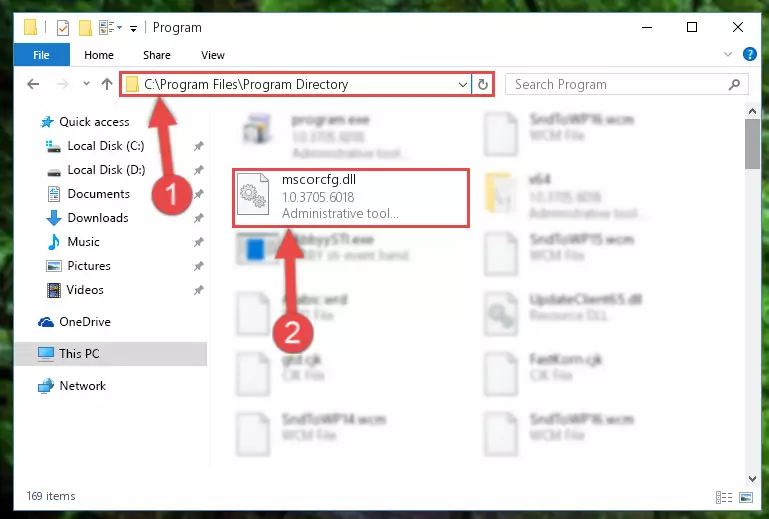Switch to the Home ribbon tab
The width and height of the screenshot is (769, 519).
99,55
